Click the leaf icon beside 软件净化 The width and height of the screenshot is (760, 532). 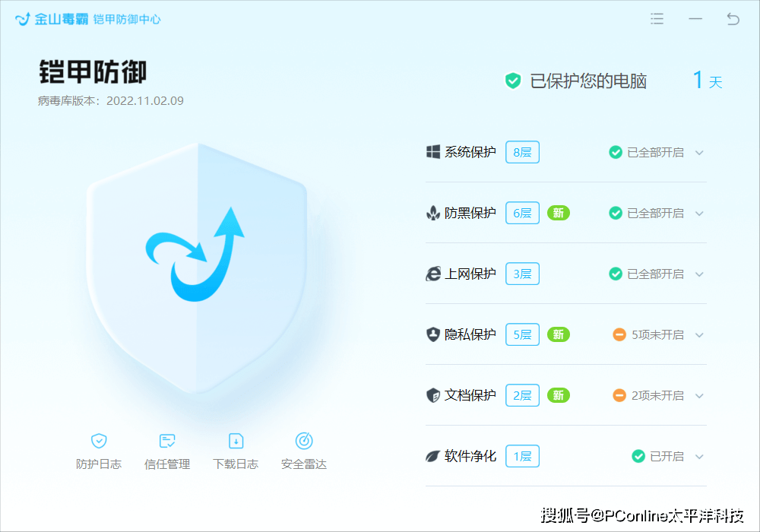[x=432, y=456]
